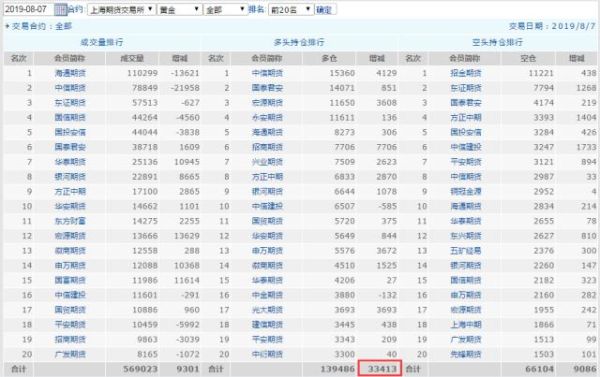The width and height of the screenshot is (600, 377).
Task: Open 先锋期货 in the 空头持仓排行 table
Action: pos(466,354)
